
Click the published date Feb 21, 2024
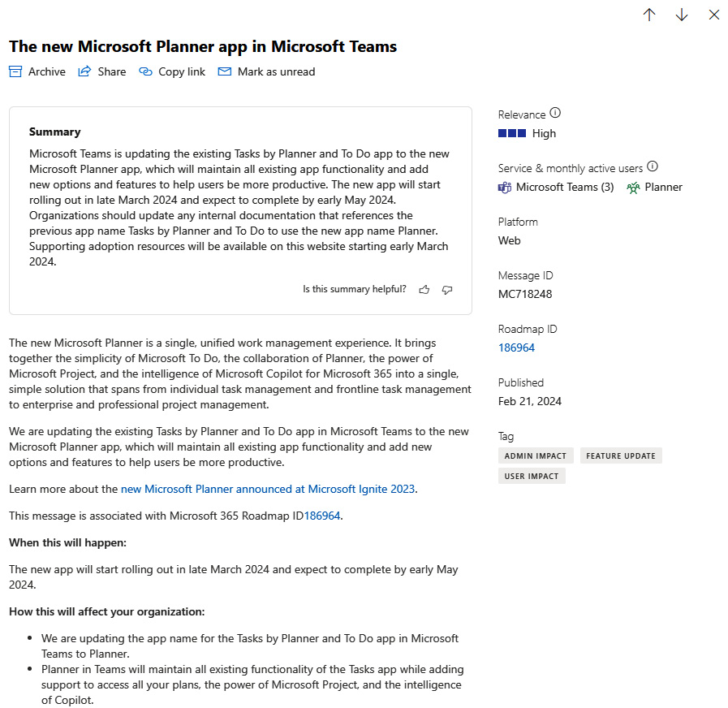[530, 401]
